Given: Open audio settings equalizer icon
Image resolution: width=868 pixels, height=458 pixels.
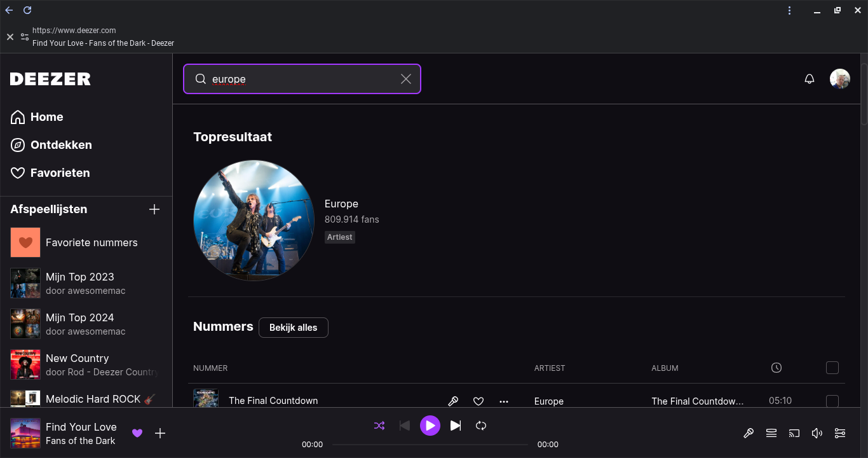Looking at the screenshot, I should 840,433.
